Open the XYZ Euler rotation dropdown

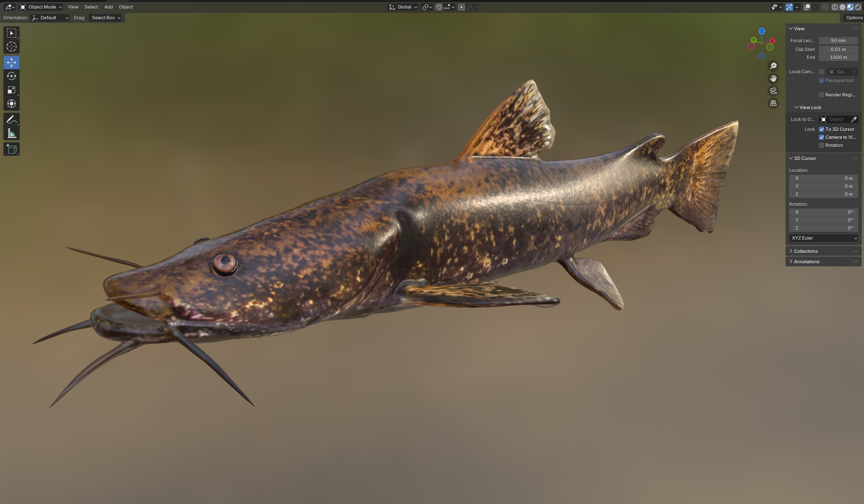click(x=824, y=238)
